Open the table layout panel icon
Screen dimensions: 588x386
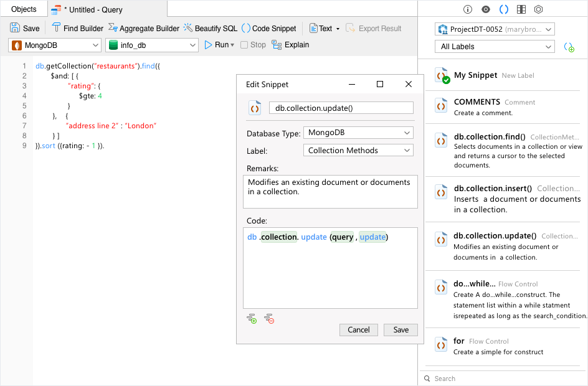pos(521,9)
